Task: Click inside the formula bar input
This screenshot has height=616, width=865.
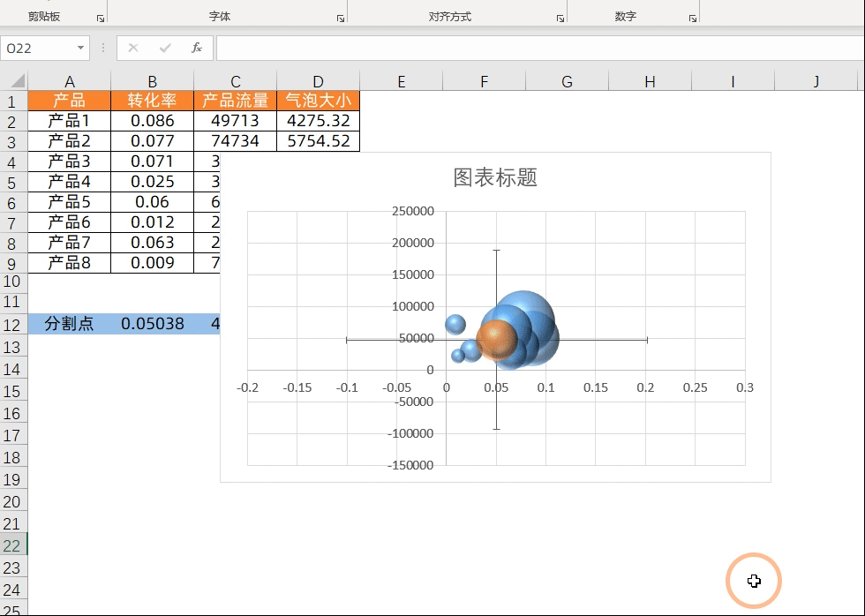Action: click(x=530, y=48)
